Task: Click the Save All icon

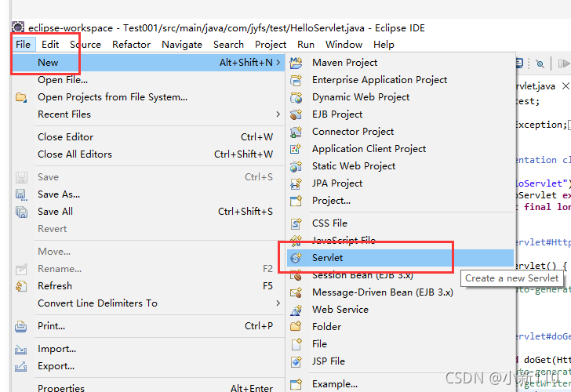Action: pos(21,212)
